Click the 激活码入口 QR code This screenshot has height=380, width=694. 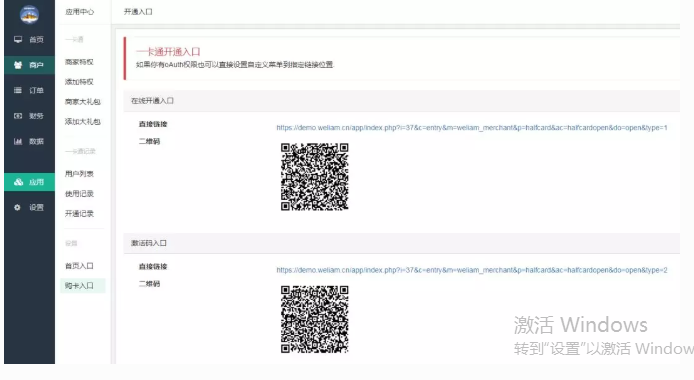(x=315, y=319)
